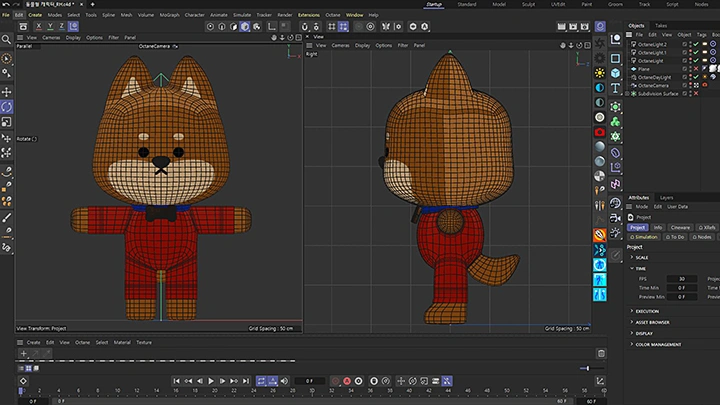Click the magnifier search icon
Image resolution: width=720 pixels, height=405 pixels.
point(6,40)
